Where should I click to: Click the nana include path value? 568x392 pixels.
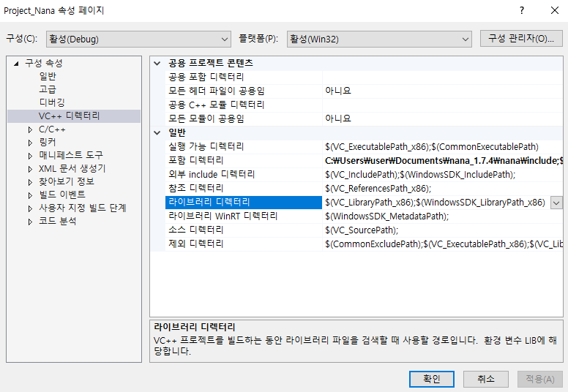pos(444,160)
